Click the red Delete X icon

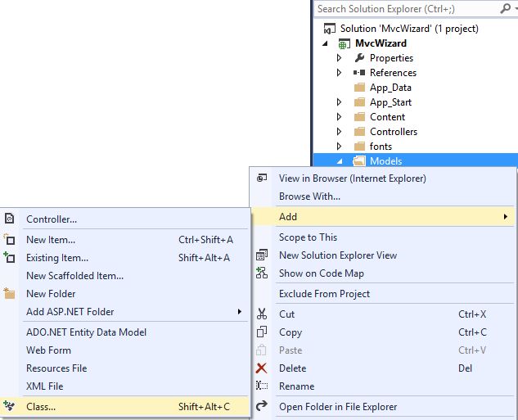pyautogui.click(x=261, y=368)
